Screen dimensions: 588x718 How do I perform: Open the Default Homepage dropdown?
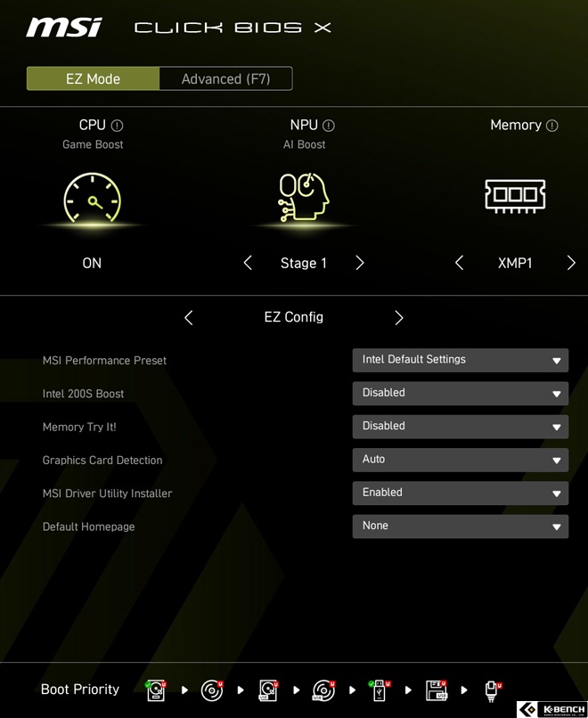click(x=461, y=526)
